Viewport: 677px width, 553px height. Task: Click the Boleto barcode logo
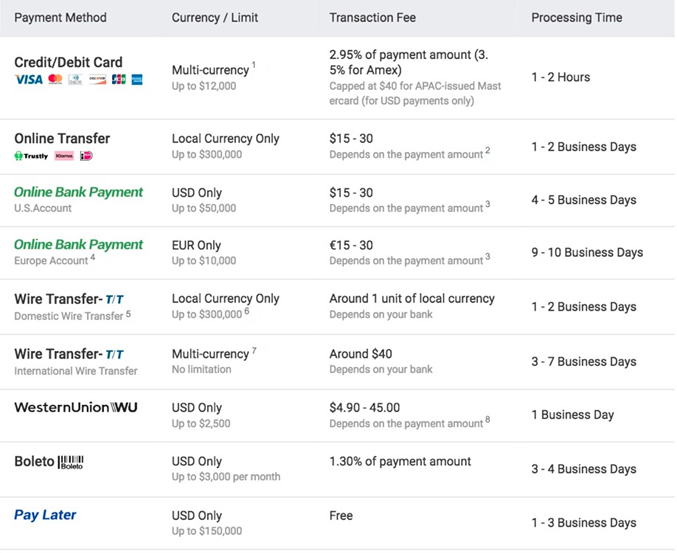coord(71,462)
